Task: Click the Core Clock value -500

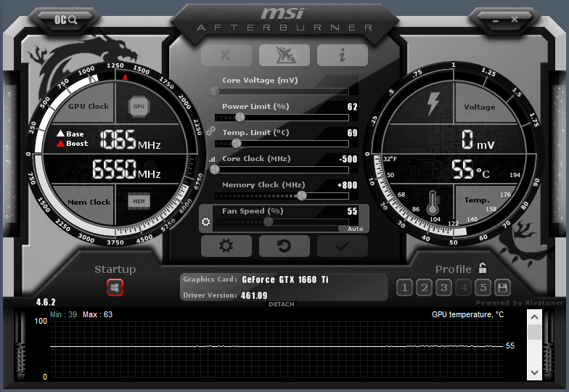Action: [x=348, y=159]
